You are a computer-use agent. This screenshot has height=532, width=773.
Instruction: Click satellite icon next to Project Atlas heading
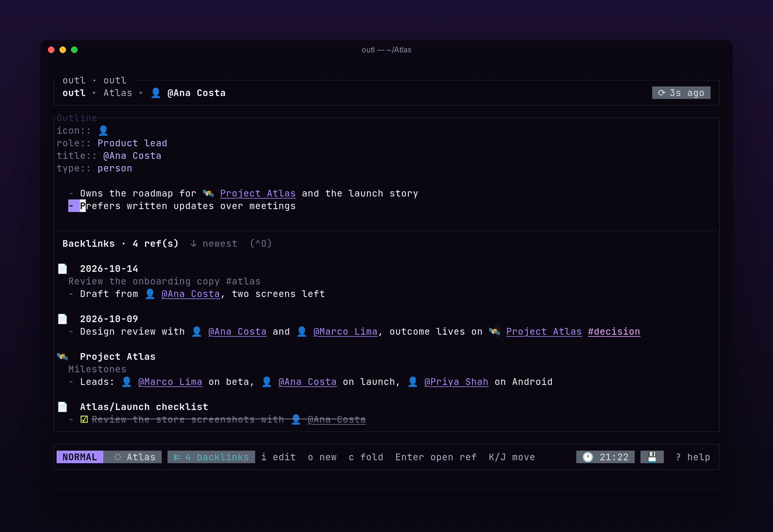62,357
